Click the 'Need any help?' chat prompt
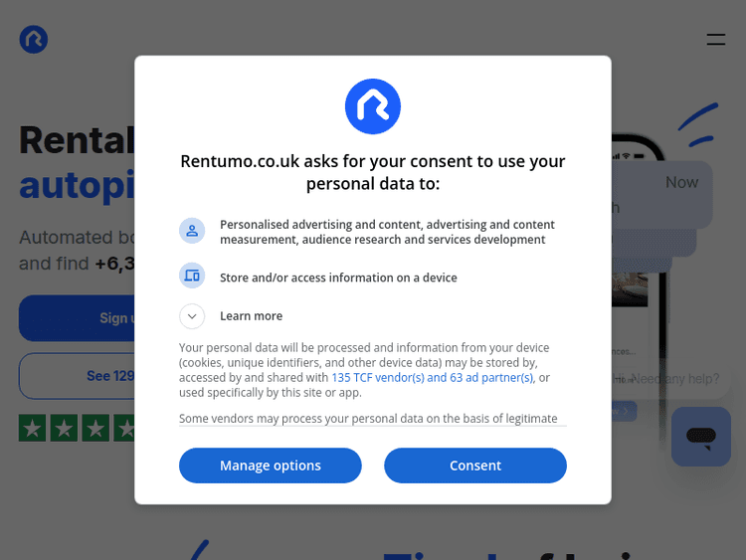 click(x=670, y=379)
